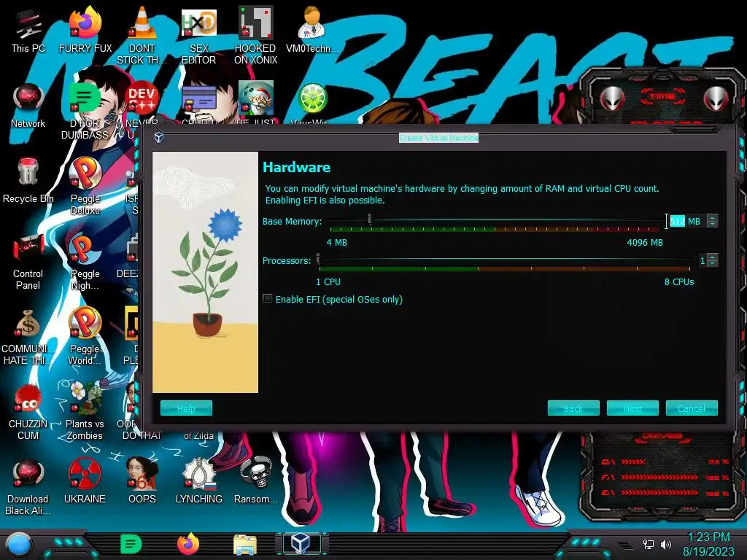Click the Processors count value field
The height and width of the screenshot is (560, 747).
[x=703, y=260]
